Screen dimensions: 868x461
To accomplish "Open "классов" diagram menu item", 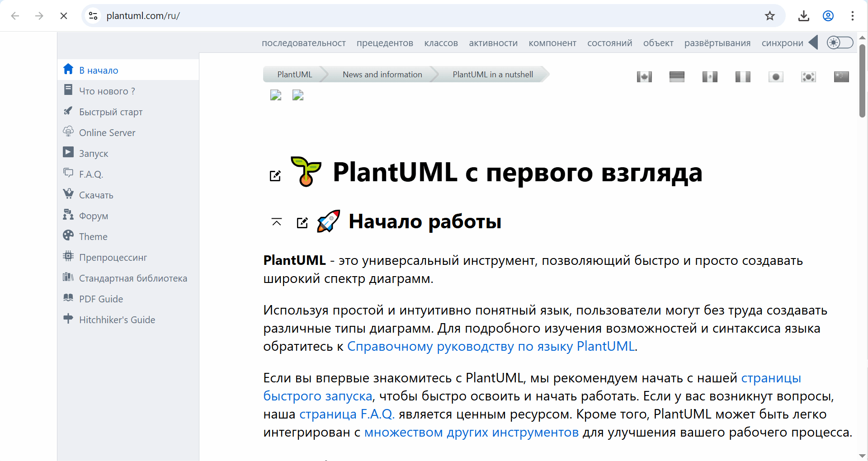I will coord(441,43).
